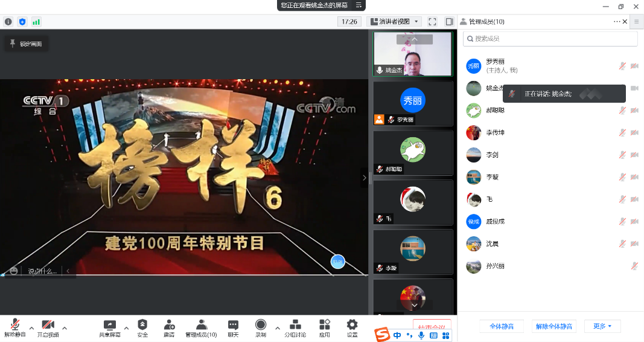This screenshot has height=342, width=644.
Task: Open 分组讨论 breakout rooms icon
Action: click(295, 325)
